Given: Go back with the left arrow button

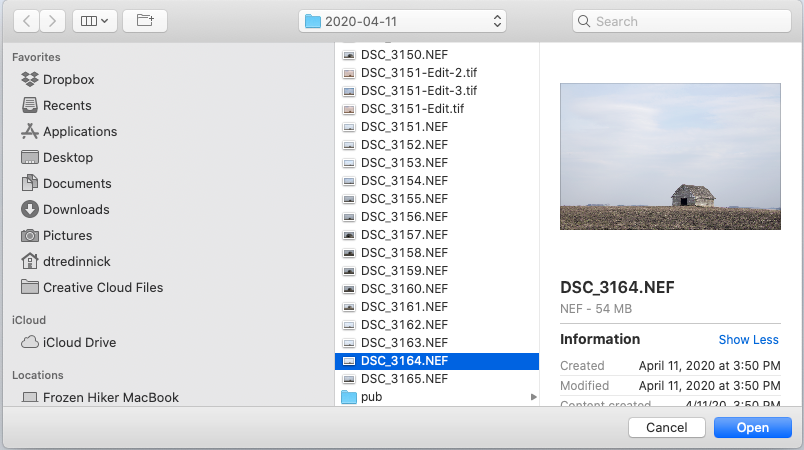Looking at the screenshot, I should (x=27, y=21).
